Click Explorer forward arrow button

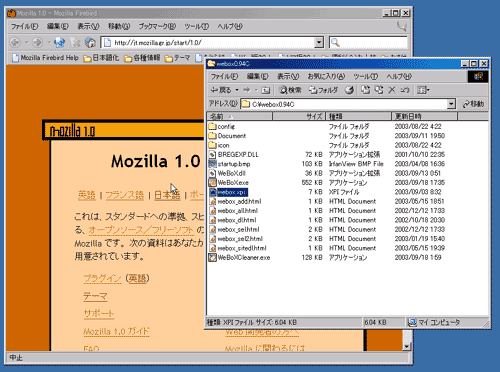click(x=247, y=90)
